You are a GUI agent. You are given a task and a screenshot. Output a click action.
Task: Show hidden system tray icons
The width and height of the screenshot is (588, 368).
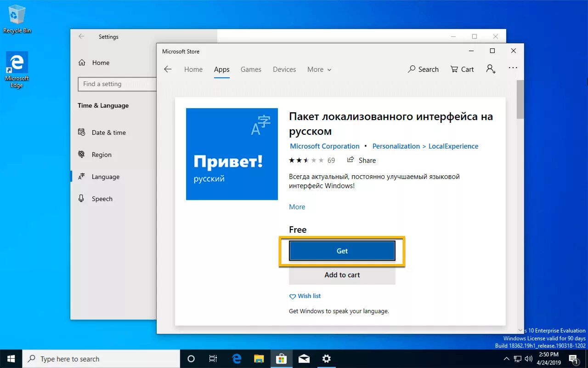pyautogui.click(x=507, y=359)
